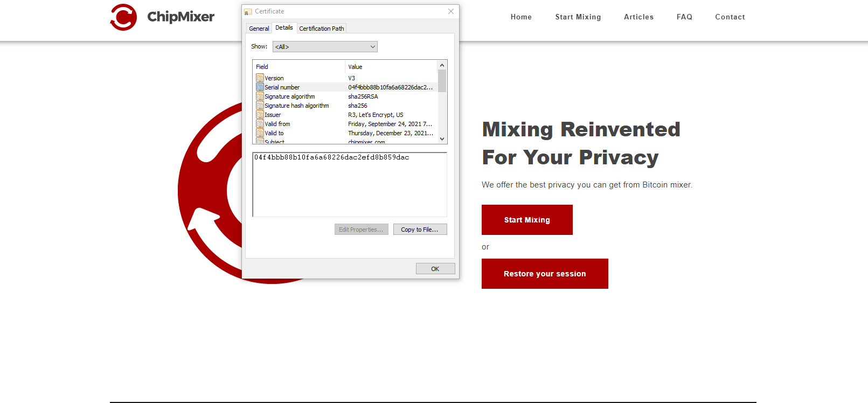Click the sha256 hash algorithm value
This screenshot has width=868, height=403.
pyautogui.click(x=358, y=106)
